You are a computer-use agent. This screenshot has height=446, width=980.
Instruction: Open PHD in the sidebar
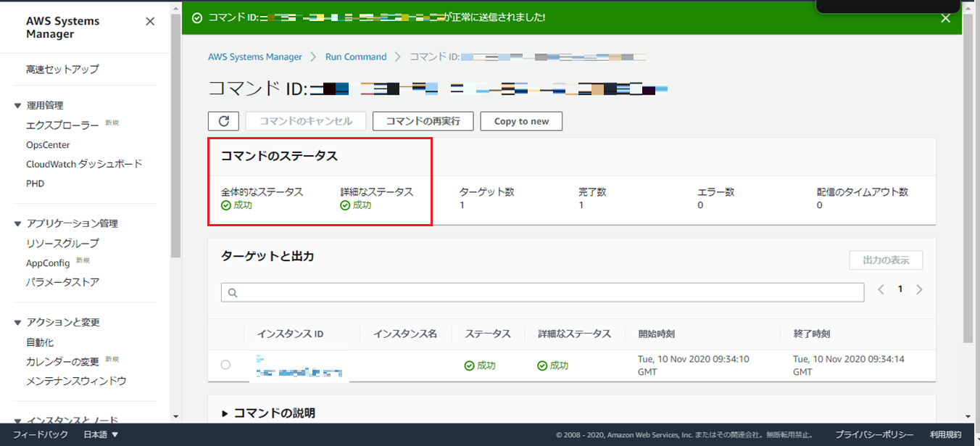click(35, 183)
